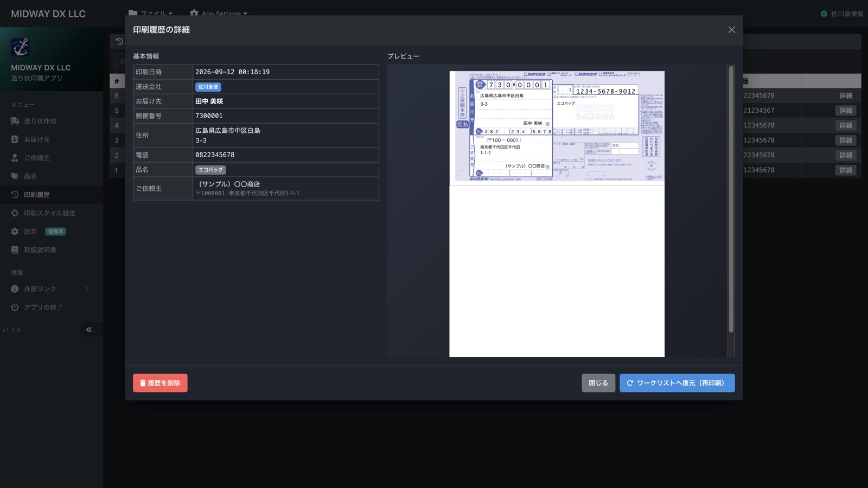Viewport: 868px width, 488px height.
Task: Click the phone number 0822345678
Action: [215, 155]
